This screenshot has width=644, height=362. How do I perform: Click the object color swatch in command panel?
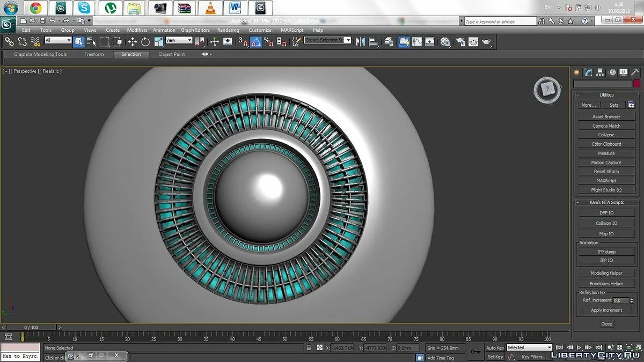[x=636, y=84]
